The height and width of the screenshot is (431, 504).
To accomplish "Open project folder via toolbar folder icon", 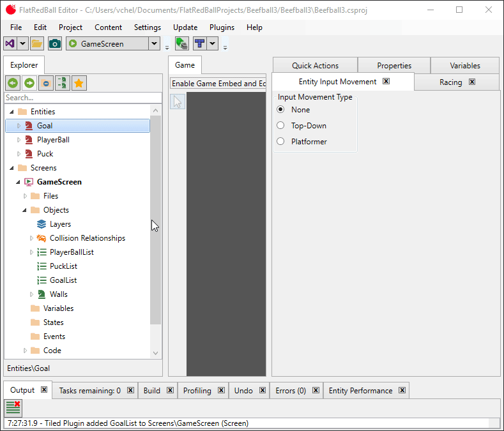I will pos(37,43).
